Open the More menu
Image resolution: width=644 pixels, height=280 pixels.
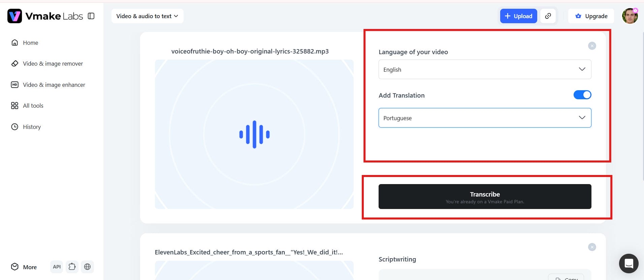pyautogui.click(x=24, y=267)
